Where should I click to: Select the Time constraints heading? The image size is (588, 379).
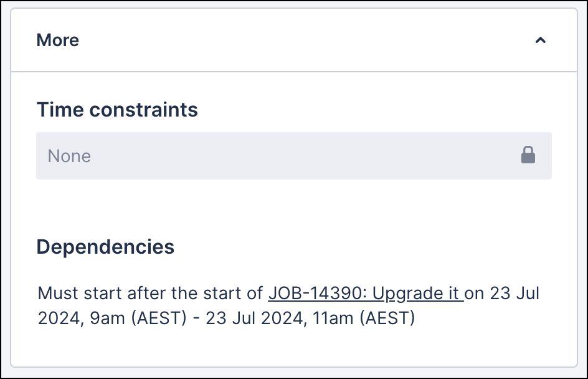click(x=117, y=110)
